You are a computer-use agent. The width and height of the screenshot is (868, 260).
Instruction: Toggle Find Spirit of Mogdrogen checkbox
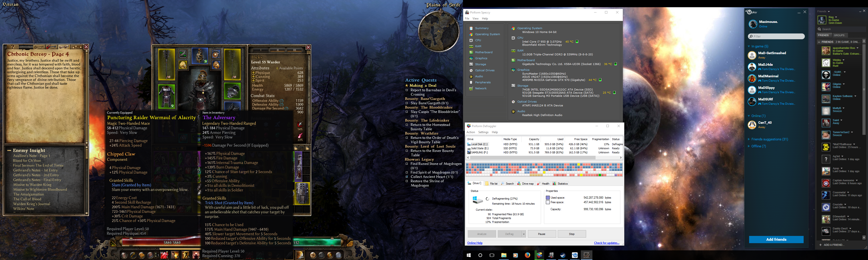click(407, 173)
